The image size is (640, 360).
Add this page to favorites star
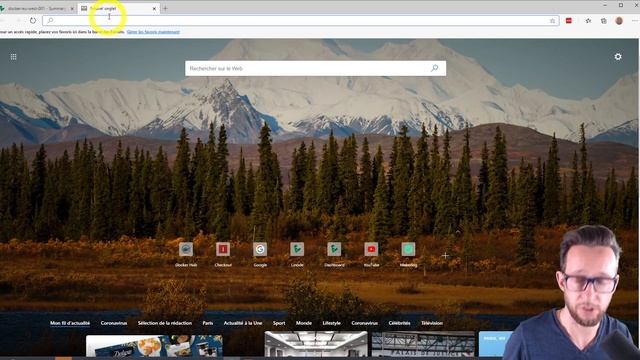(x=552, y=21)
